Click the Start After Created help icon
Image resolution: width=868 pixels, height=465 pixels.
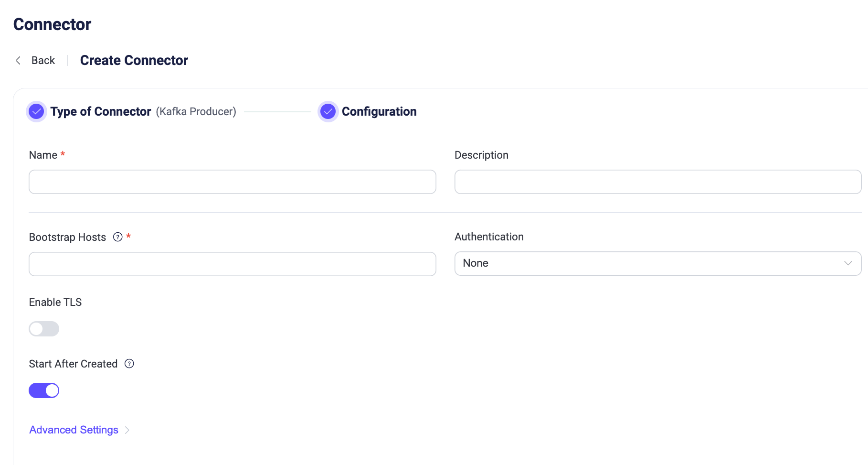129,364
